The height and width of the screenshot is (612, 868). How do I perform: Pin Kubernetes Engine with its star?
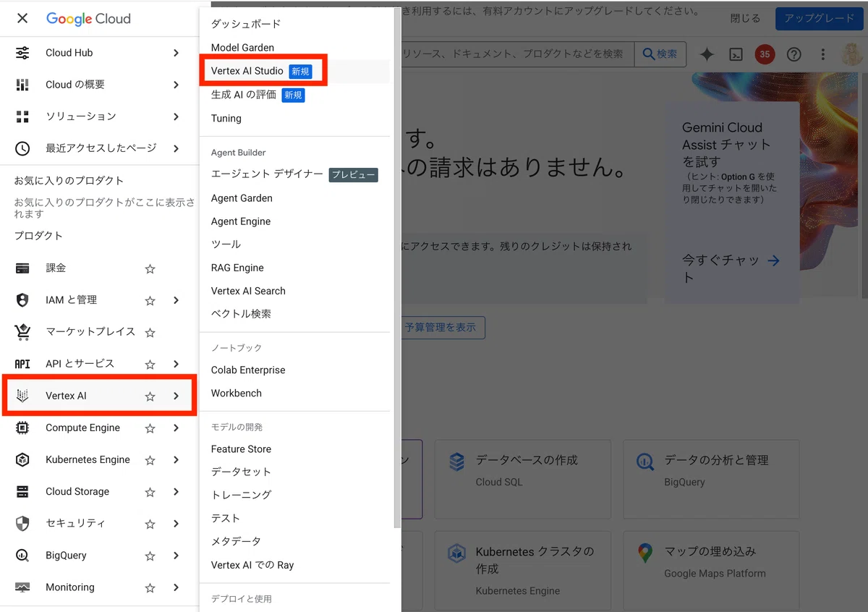pyautogui.click(x=150, y=459)
